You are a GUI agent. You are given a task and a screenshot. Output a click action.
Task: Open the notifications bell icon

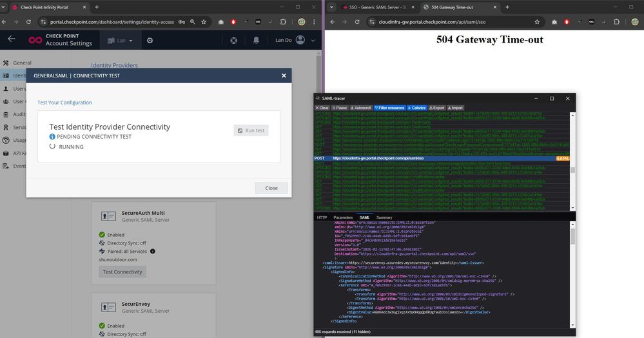click(256, 40)
